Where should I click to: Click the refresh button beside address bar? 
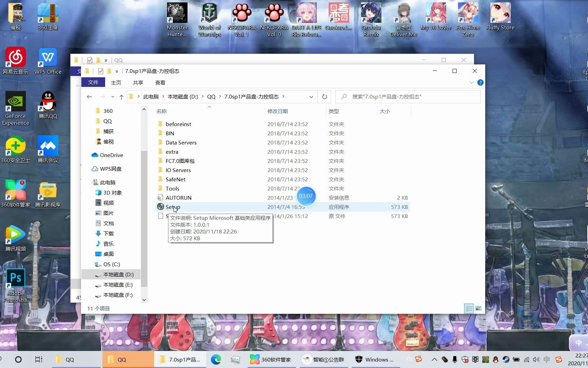pyautogui.click(x=325, y=97)
